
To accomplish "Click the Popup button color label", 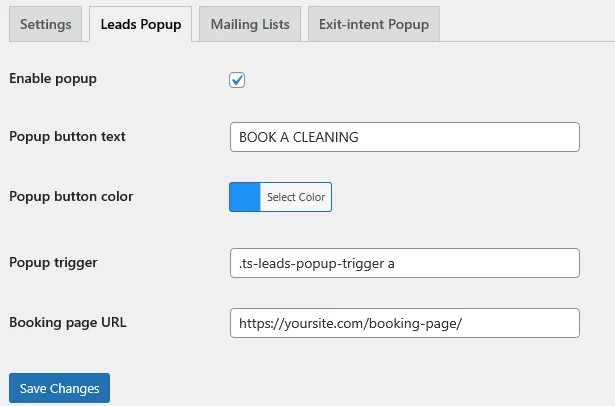I will click(71, 196).
